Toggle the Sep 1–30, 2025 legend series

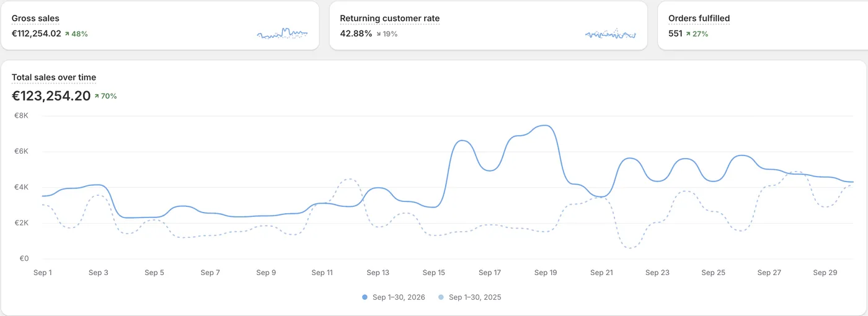point(469,297)
